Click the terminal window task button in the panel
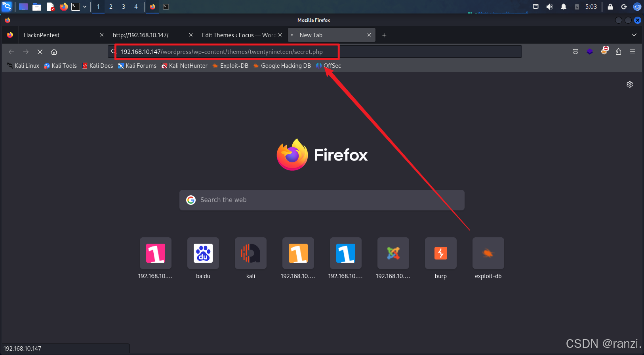This screenshot has width=644, height=355. 166,7
